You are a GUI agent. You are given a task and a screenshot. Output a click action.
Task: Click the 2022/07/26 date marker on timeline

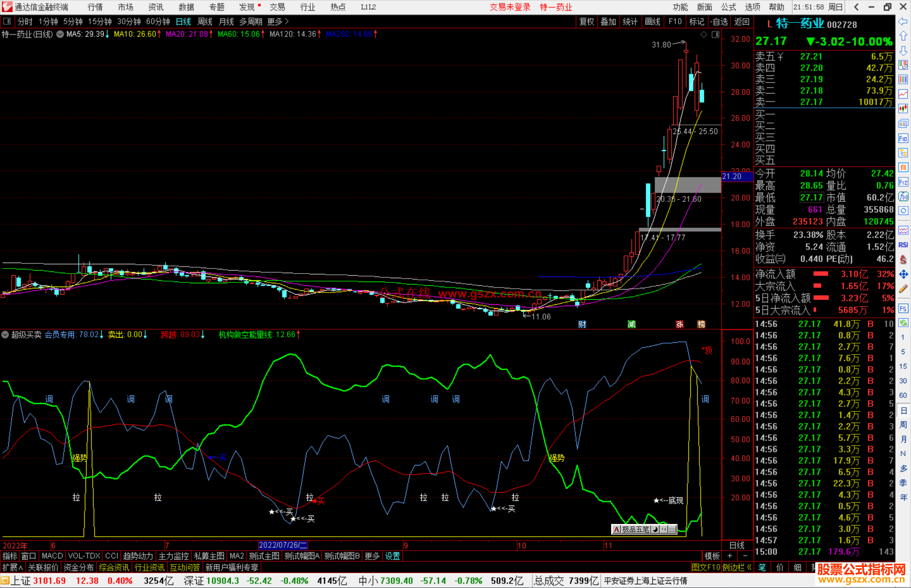pyautogui.click(x=283, y=545)
